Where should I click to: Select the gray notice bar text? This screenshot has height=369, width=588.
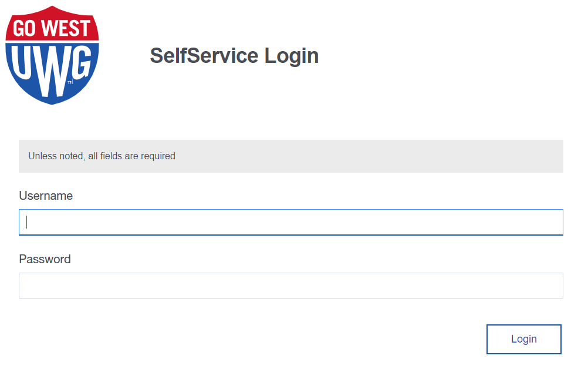coord(101,156)
